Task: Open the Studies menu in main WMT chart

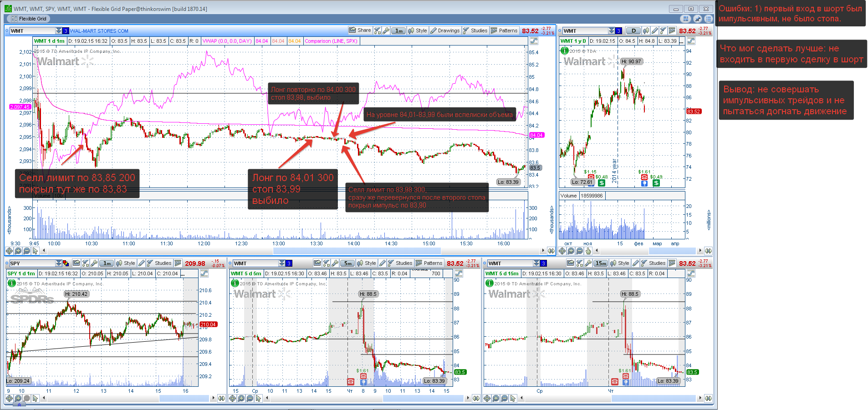Action: click(475, 30)
